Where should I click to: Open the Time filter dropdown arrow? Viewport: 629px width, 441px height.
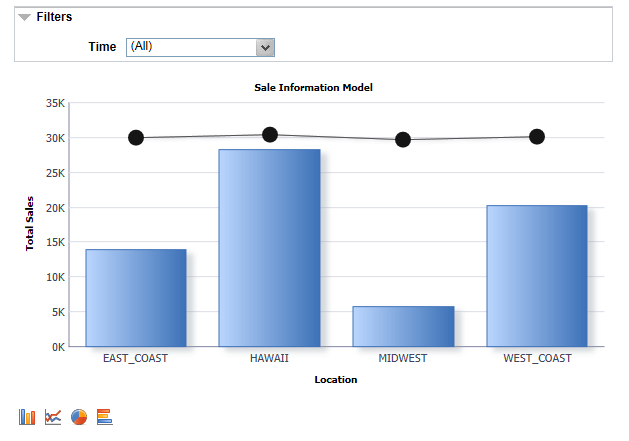click(265, 48)
